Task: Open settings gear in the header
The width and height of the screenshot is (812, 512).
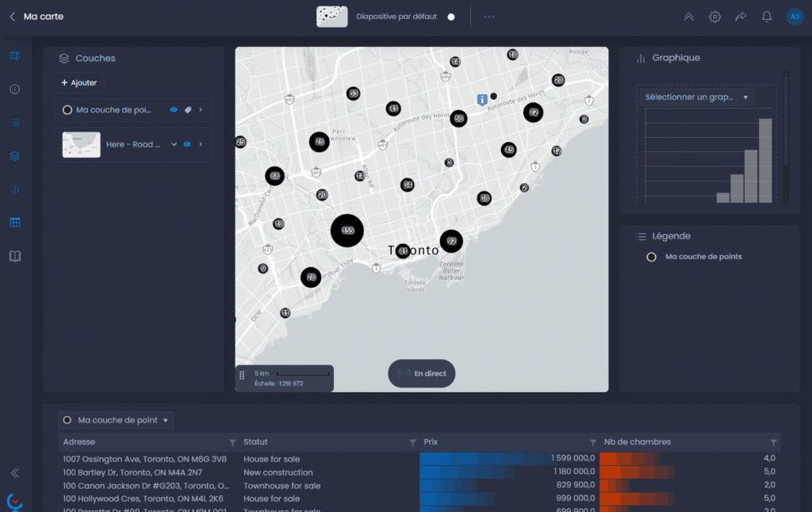Action: (x=714, y=17)
